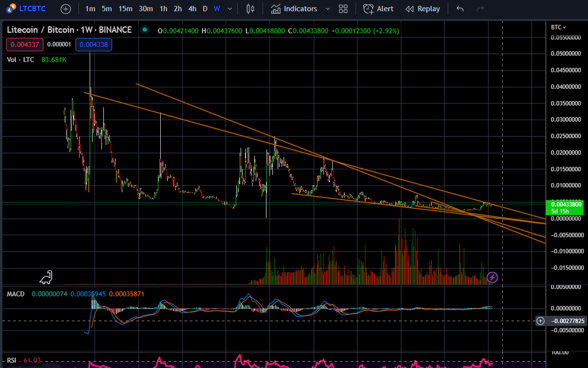Click the green market status dot
This screenshot has height=368, width=588.
[144, 30]
